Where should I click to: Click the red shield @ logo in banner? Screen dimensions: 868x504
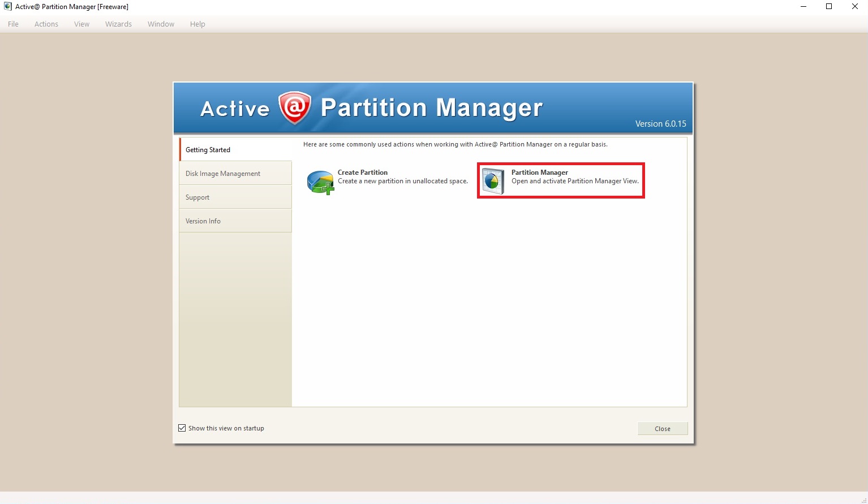click(x=295, y=107)
